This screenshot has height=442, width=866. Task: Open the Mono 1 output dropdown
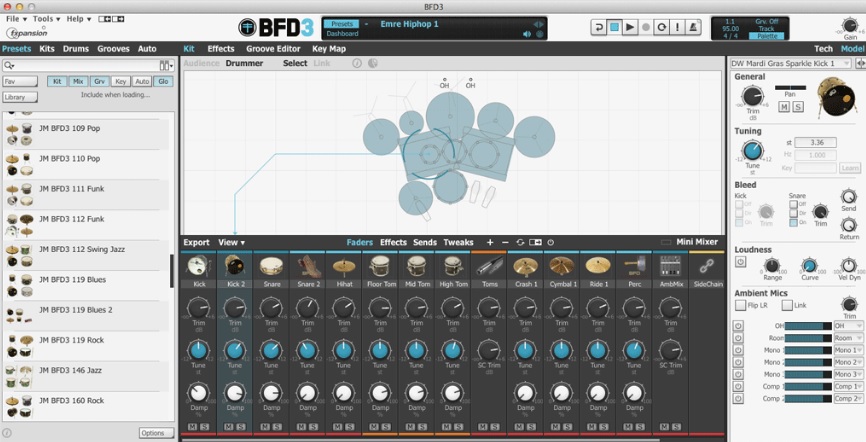[x=848, y=350]
